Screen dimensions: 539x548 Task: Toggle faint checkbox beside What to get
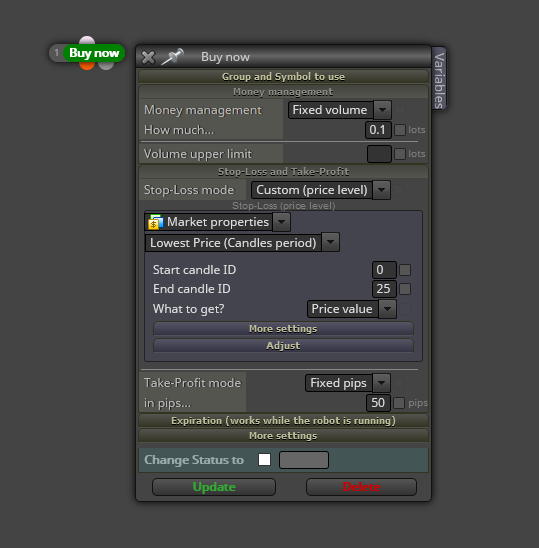(x=405, y=309)
